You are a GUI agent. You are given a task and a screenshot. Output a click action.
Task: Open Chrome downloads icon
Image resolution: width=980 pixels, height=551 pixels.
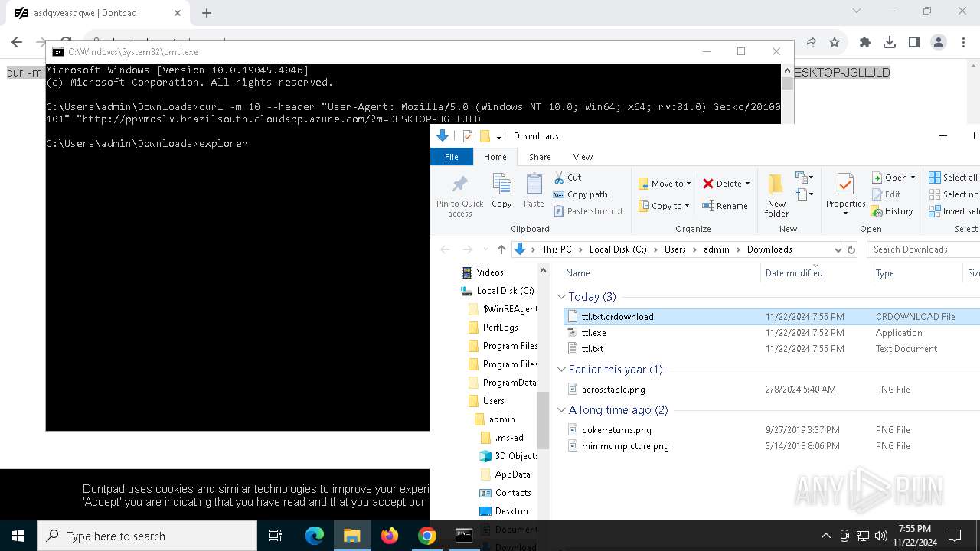coord(890,43)
